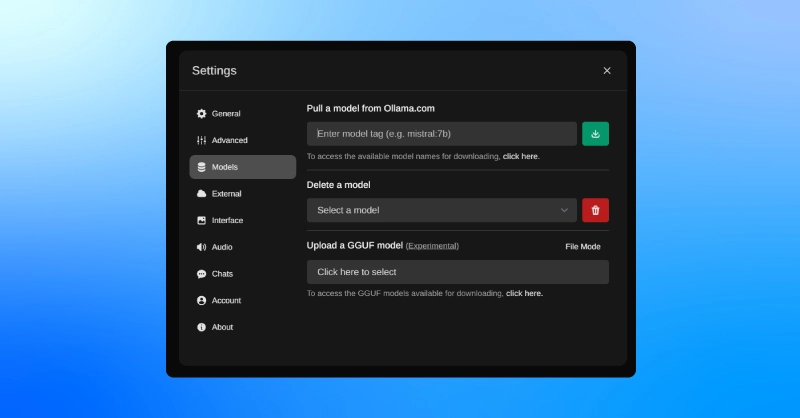Click the speaker icon beside Audio
800x418 pixels.
pos(202,247)
